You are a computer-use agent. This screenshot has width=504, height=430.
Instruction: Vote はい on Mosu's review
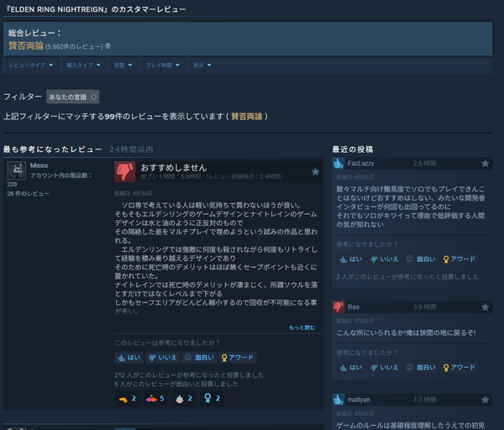coord(129,358)
